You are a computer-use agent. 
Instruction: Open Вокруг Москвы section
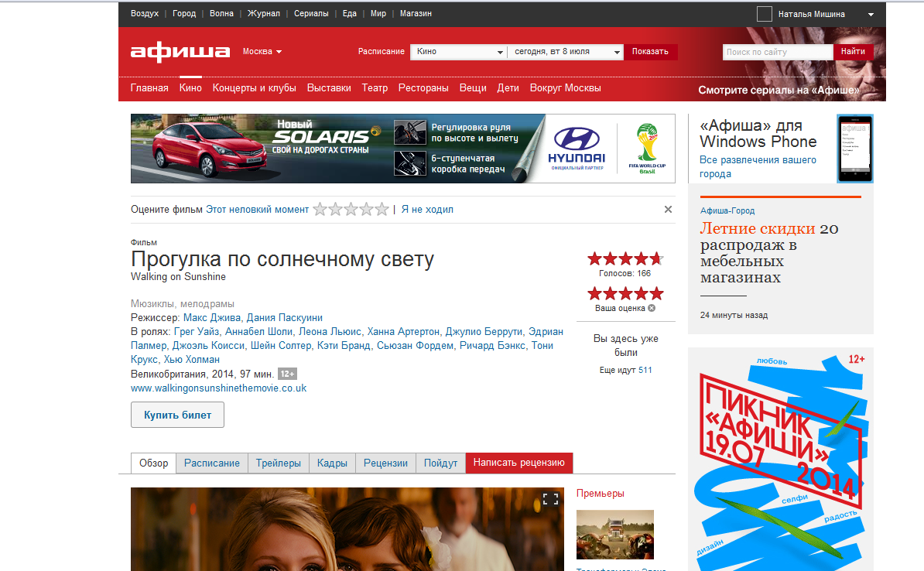click(x=565, y=87)
